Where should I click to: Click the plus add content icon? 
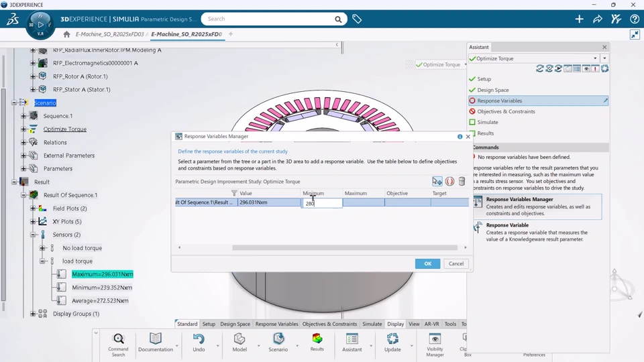(579, 19)
